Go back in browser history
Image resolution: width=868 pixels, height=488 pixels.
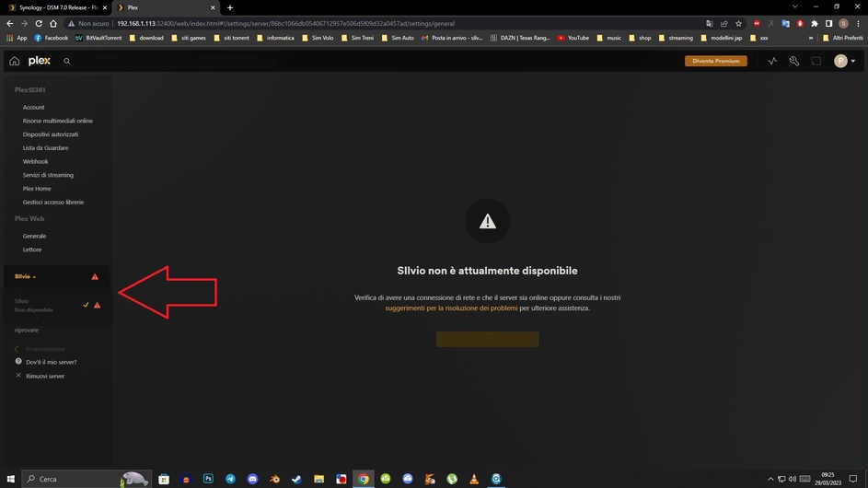[9, 23]
